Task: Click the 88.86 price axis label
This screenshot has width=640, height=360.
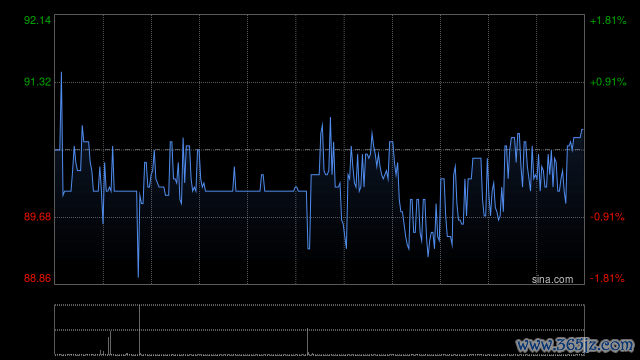Action: [38, 278]
